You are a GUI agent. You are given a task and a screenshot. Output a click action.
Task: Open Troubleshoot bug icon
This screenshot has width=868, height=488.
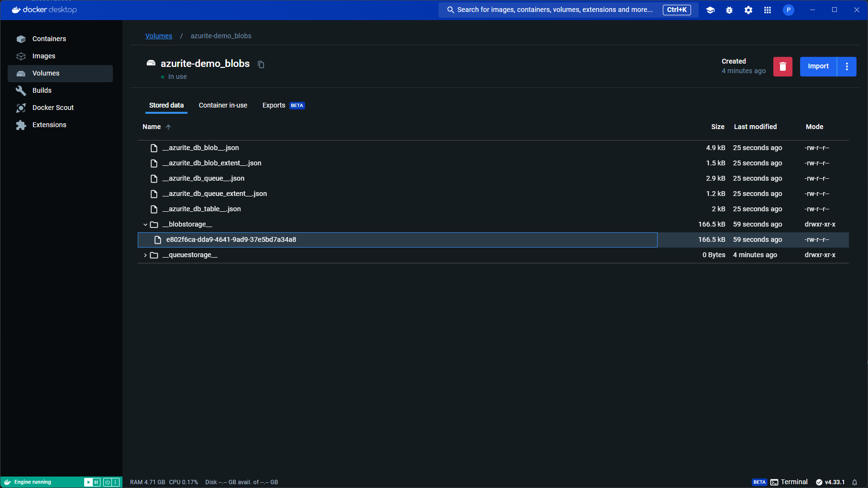(729, 10)
